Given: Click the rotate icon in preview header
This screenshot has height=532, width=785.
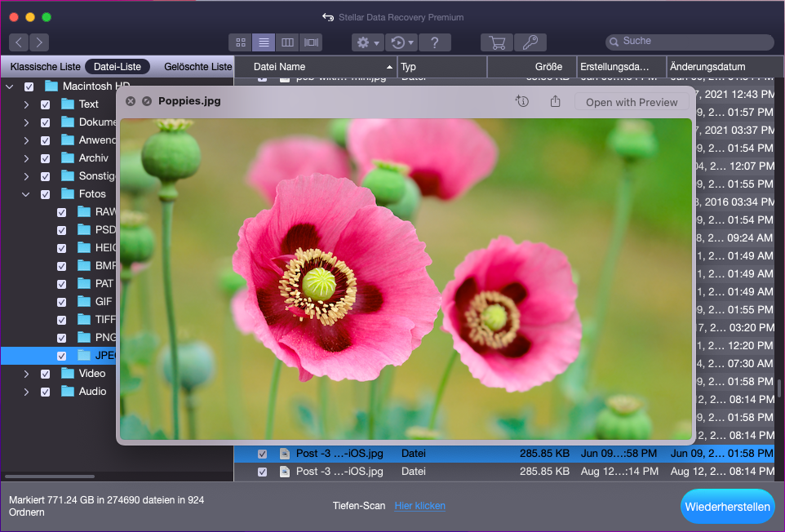Looking at the screenshot, I should (522, 101).
